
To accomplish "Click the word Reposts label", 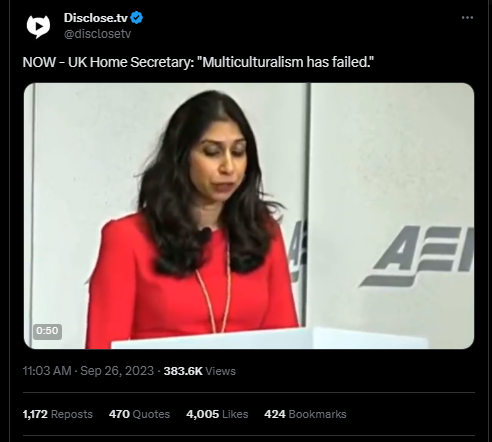I will click(x=72, y=414).
